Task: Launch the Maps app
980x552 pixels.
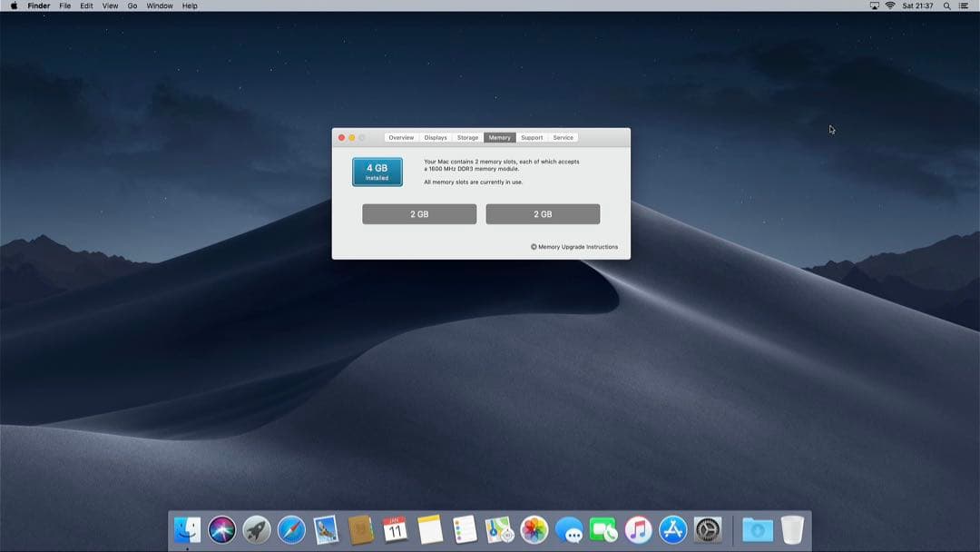Action: coord(498,529)
